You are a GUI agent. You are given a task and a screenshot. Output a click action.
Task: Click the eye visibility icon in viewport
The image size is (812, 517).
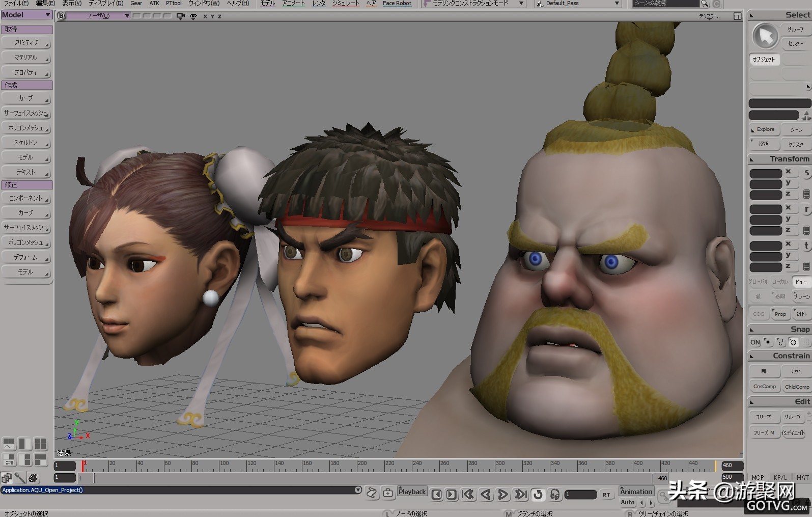pyautogui.click(x=193, y=16)
